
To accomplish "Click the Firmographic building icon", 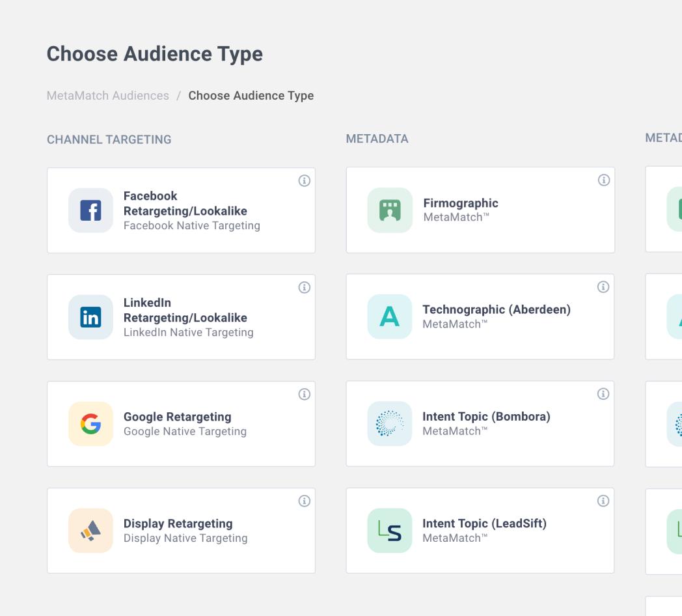I will [390, 210].
